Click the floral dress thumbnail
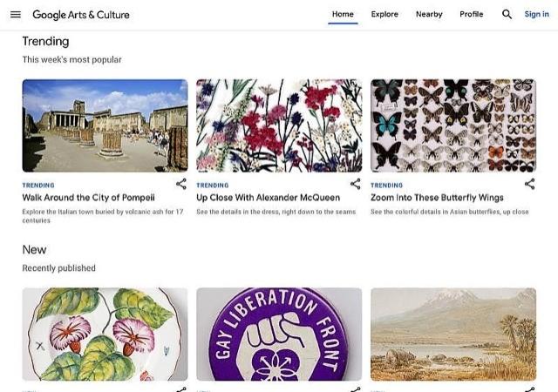This screenshot has height=392, width=558. (279, 125)
